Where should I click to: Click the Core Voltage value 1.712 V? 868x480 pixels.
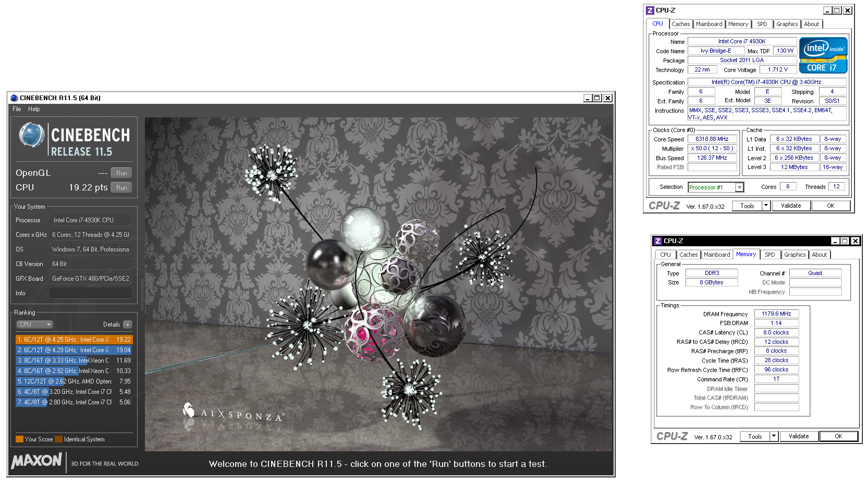778,69
